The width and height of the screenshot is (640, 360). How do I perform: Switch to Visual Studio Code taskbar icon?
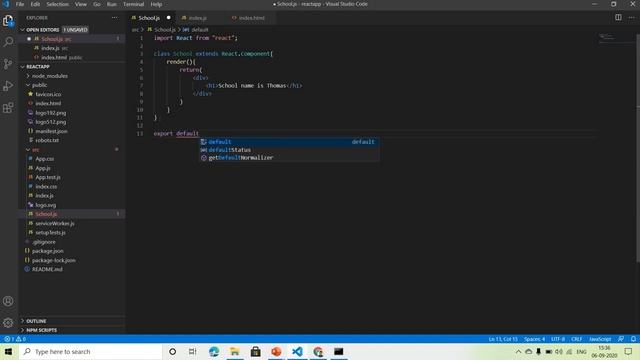click(x=297, y=351)
